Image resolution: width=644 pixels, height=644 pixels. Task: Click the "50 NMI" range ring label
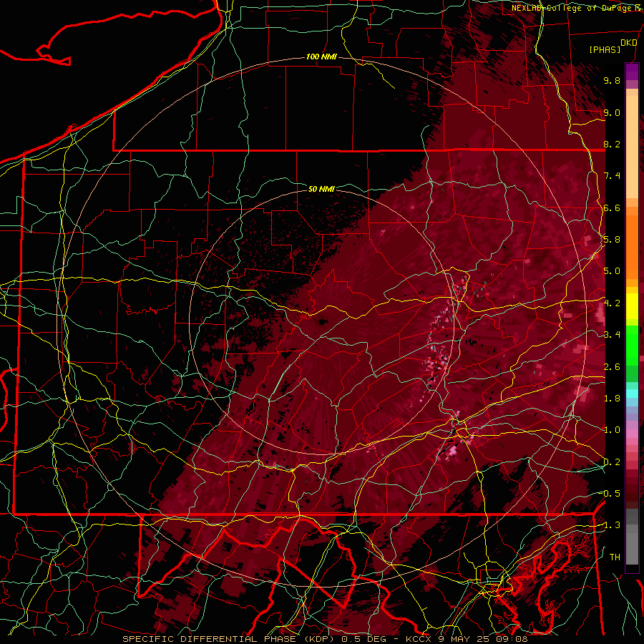tap(321, 189)
